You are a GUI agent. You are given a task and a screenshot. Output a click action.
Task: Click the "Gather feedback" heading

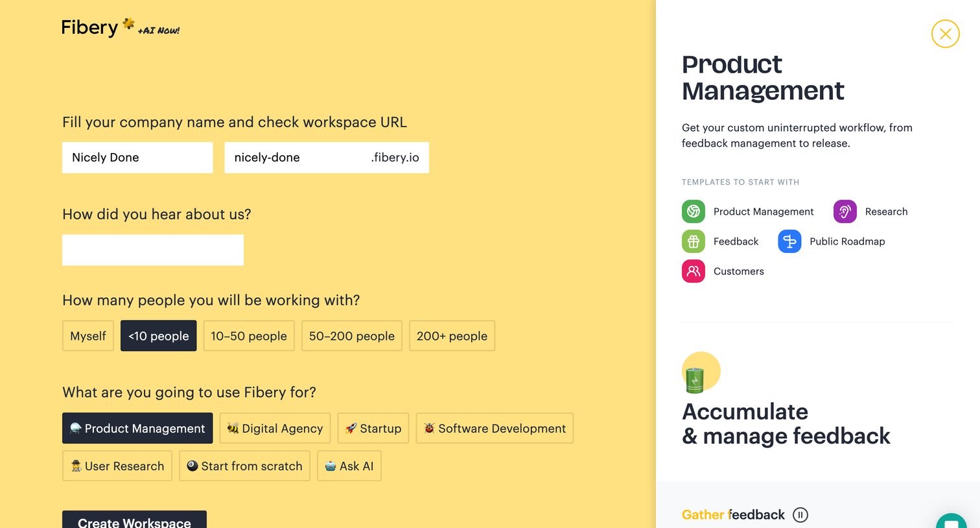click(x=733, y=515)
